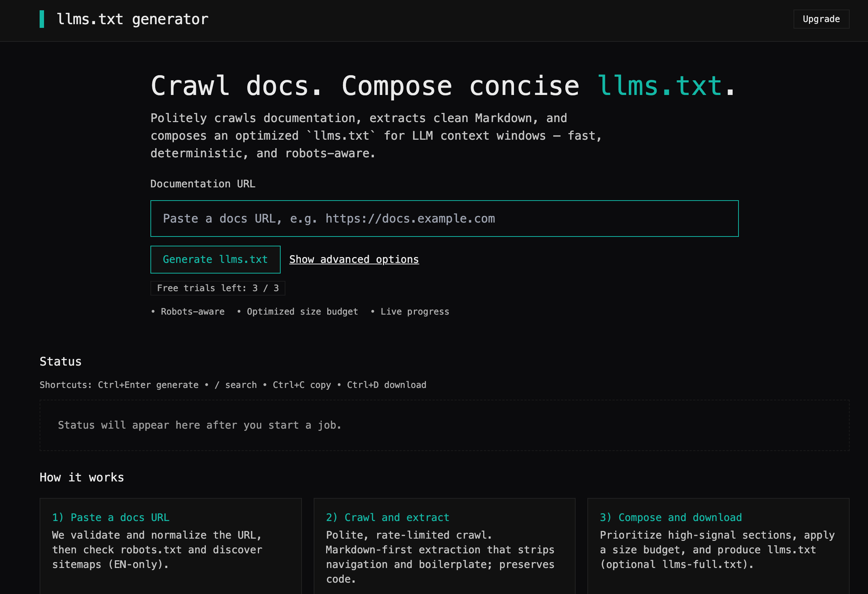Screen dimensions: 868x594
Task: Focus the Documentation URL input field
Action: tap(444, 219)
